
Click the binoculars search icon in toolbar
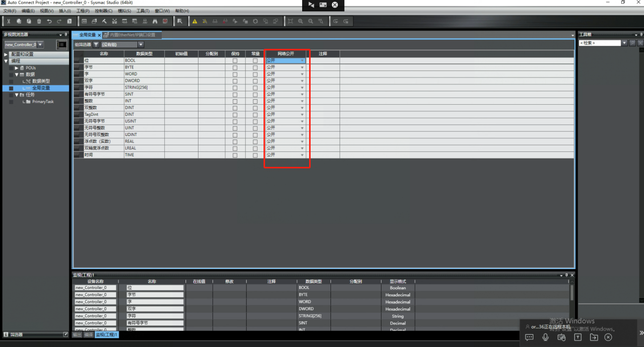click(x=155, y=21)
